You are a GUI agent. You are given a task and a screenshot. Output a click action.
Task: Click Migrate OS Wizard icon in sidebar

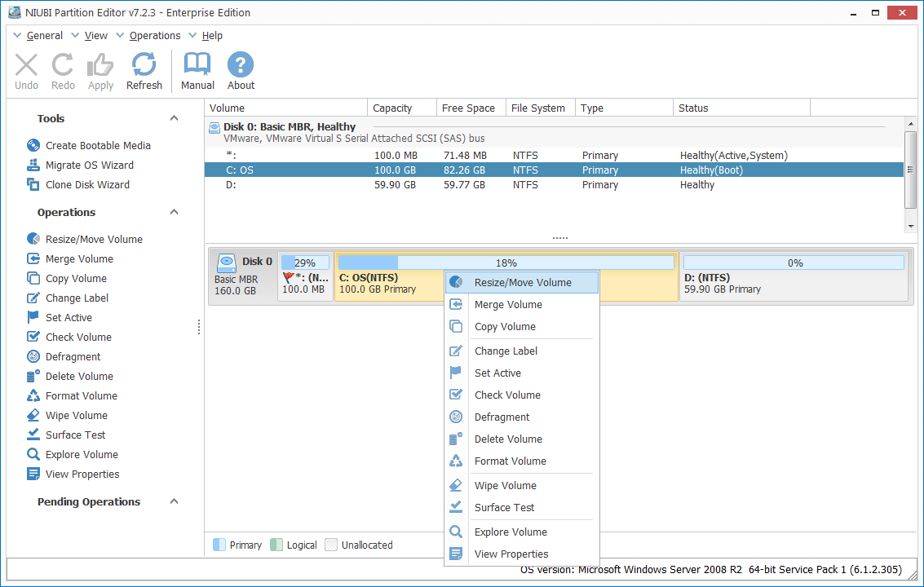click(x=33, y=165)
